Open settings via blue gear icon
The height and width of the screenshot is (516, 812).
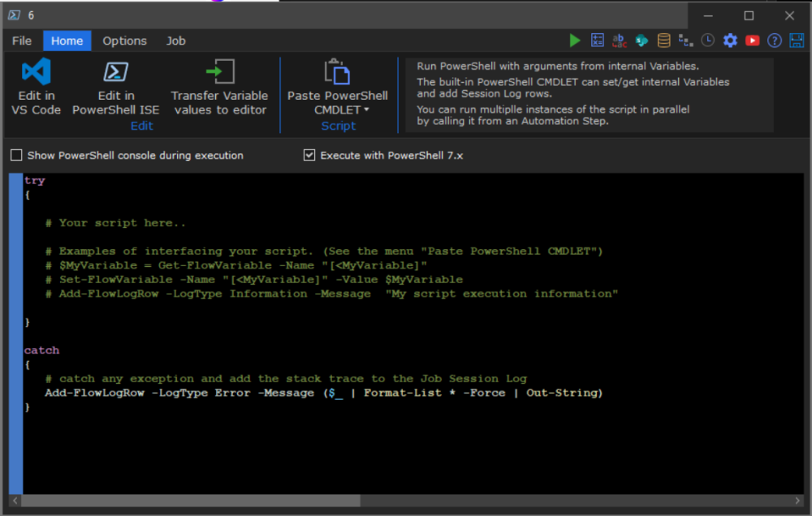click(730, 41)
